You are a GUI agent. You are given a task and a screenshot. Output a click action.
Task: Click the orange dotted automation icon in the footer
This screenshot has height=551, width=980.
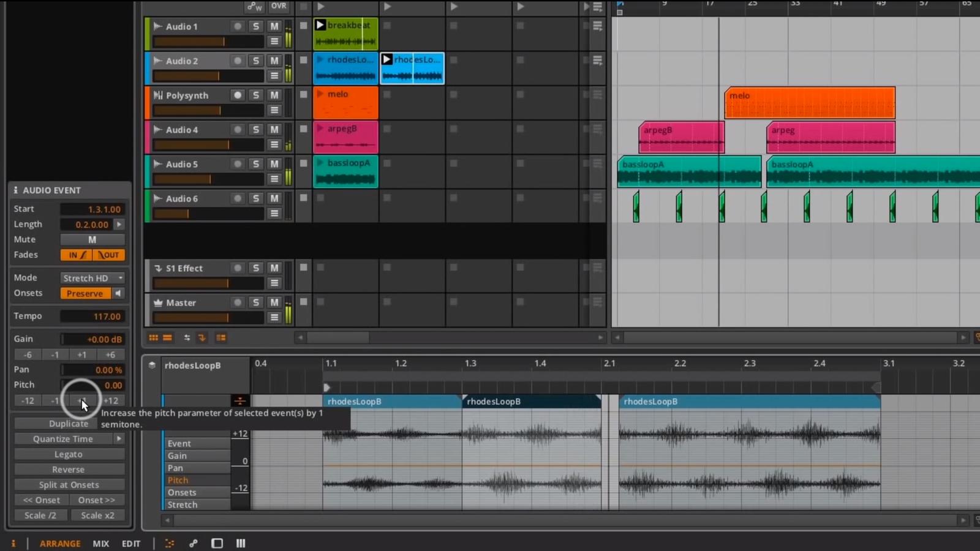tap(170, 543)
